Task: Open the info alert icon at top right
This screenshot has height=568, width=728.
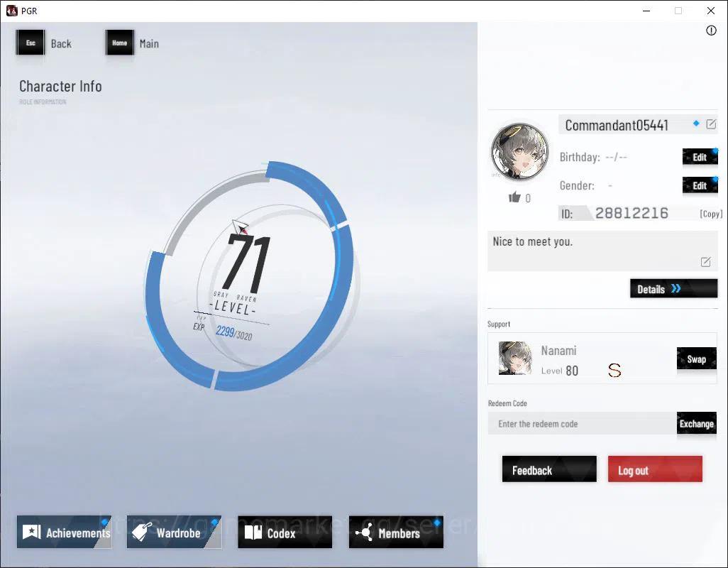Action: click(x=711, y=31)
